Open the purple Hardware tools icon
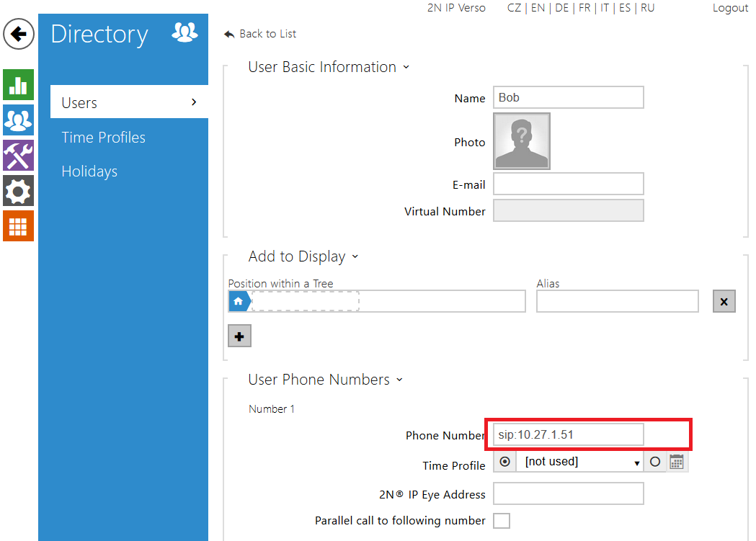The height and width of the screenshot is (541, 756). pos(18,156)
